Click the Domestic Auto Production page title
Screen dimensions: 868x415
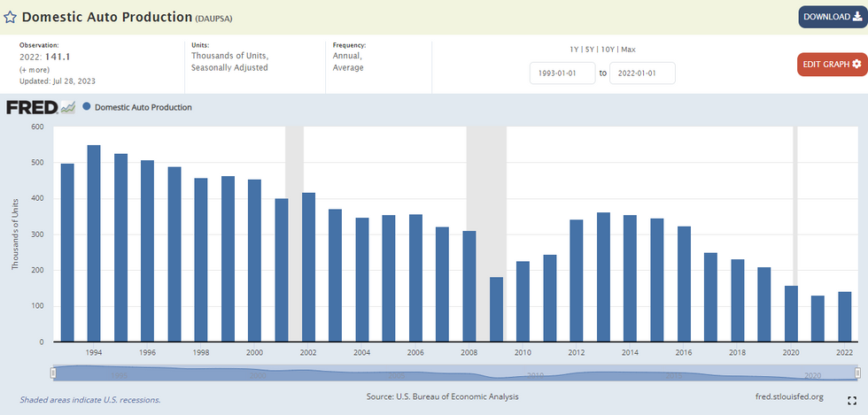107,17
